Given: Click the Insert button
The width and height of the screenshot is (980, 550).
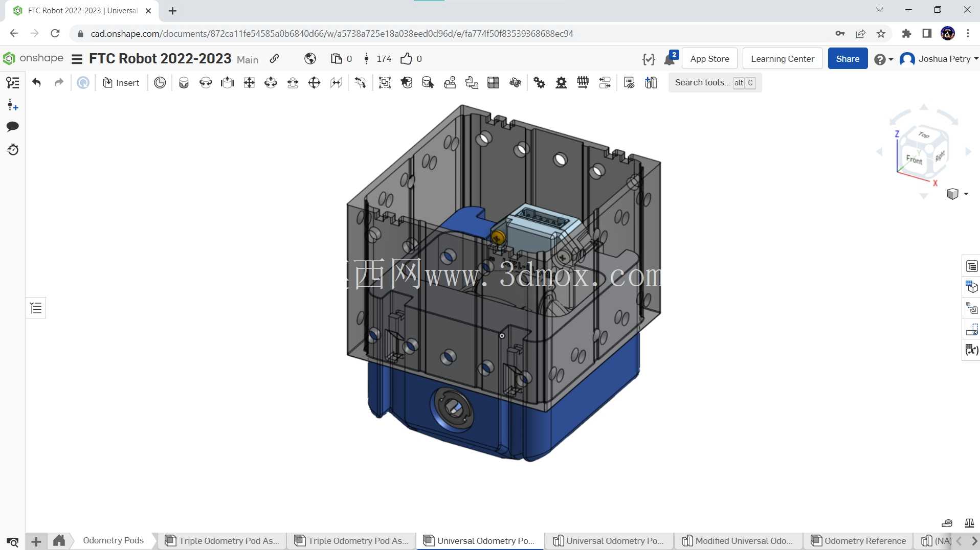Looking at the screenshot, I should [x=121, y=83].
